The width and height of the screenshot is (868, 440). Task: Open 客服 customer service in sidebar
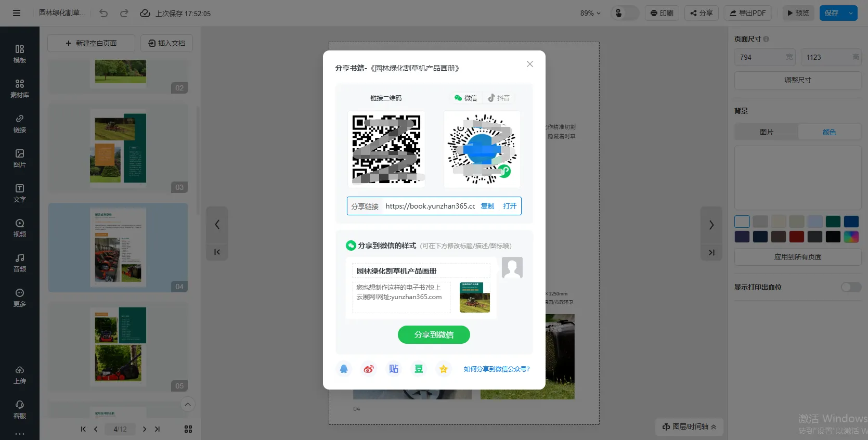pyautogui.click(x=20, y=409)
